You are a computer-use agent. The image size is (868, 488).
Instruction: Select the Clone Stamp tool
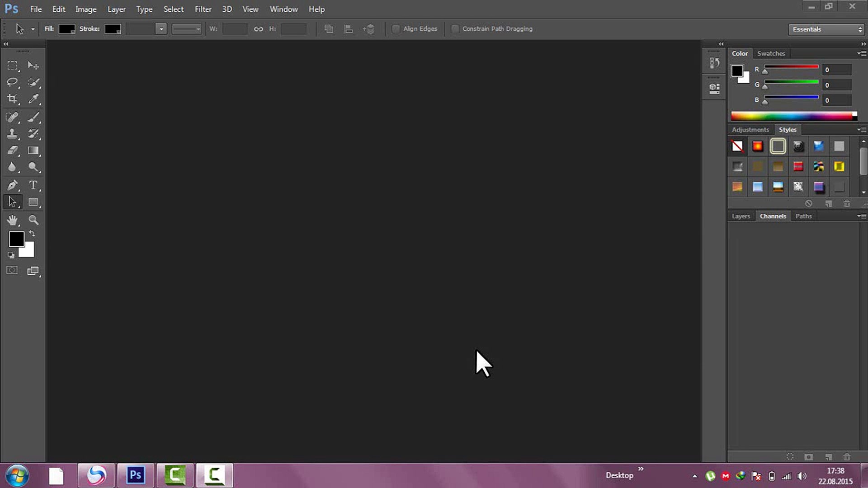[x=12, y=134]
